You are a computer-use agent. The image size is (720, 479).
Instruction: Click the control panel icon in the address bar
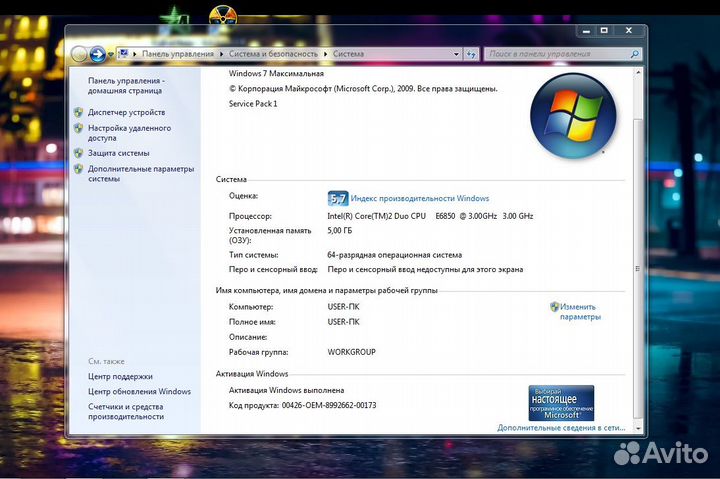[123, 54]
